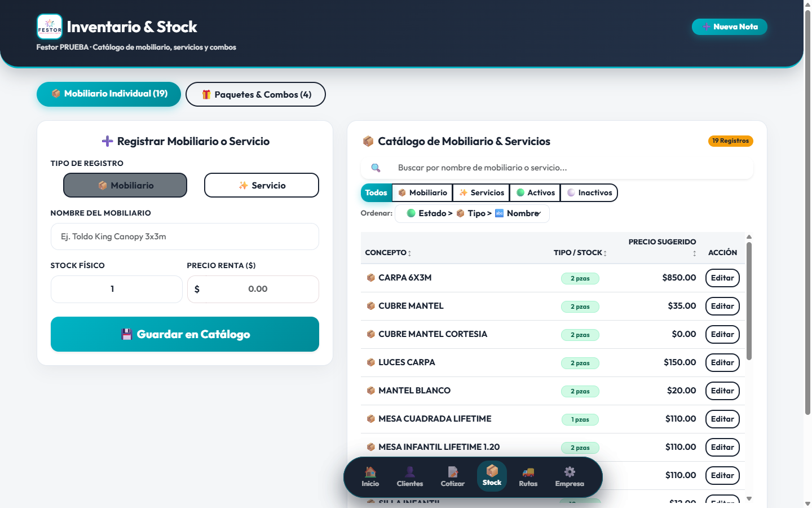The image size is (812, 508).
Task: Show Todos filter in catalog
Action: point(376,192)
